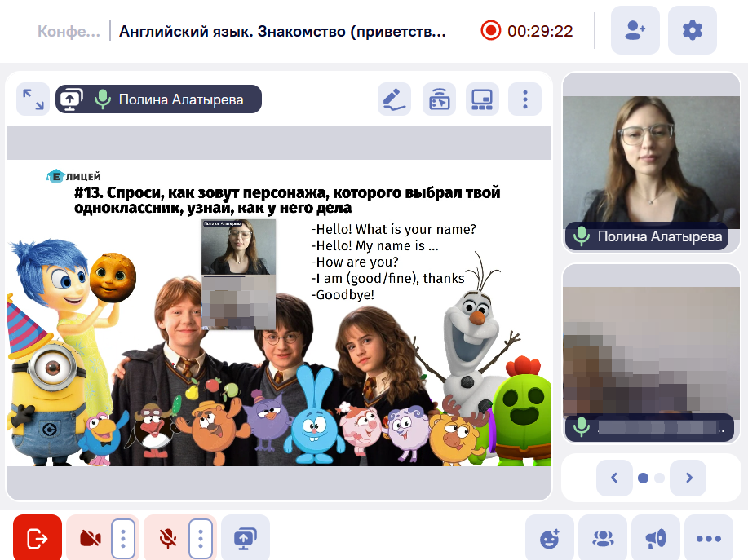
Task: Click the 'Goodbye!' line on slide
Action: [343, 294]
